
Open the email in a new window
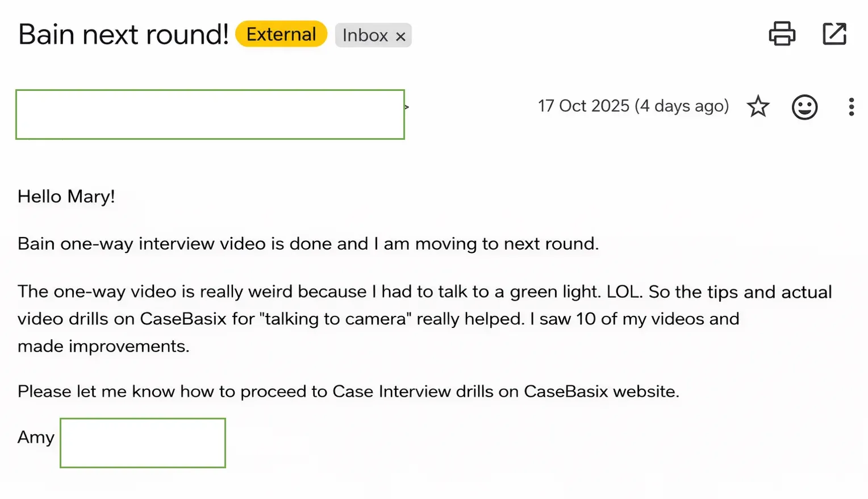pyautogui.click(x=834, y=34)
